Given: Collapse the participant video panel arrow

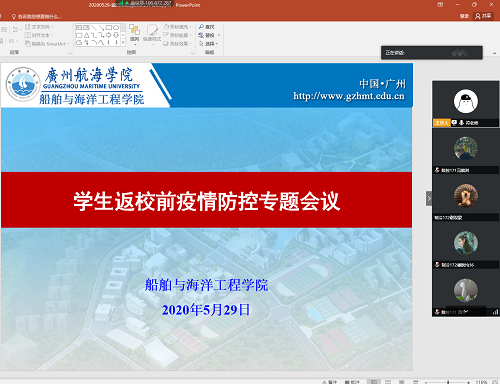Looking at the screenshot, I should (429, 199).
